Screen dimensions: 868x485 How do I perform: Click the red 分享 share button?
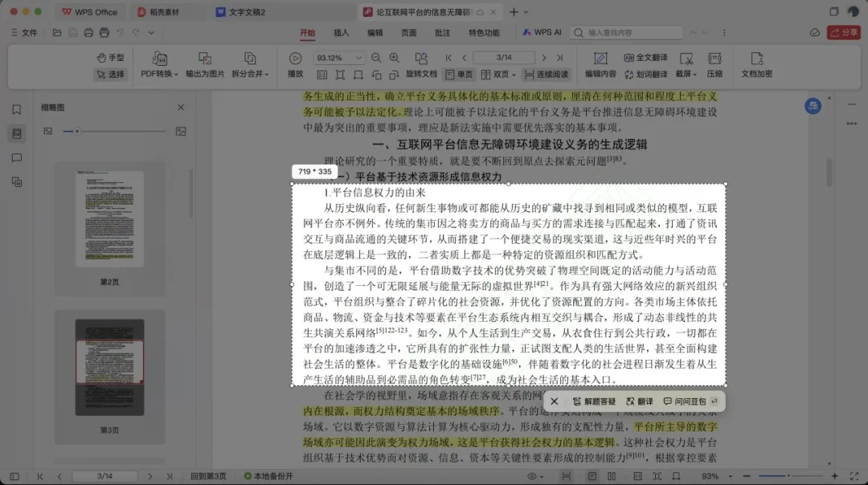click(844, 32)
